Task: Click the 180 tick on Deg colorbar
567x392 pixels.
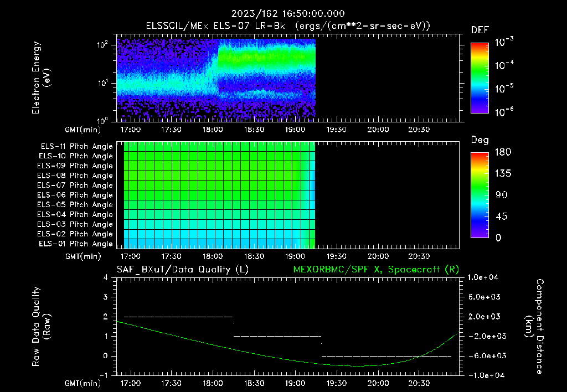Action: point(503,152)
